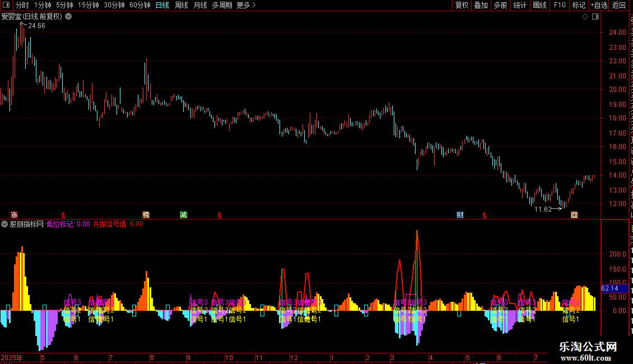Click the blue 财 financial report marker
633x364 pixels.
pyautogui.click(x=460, y=214)
